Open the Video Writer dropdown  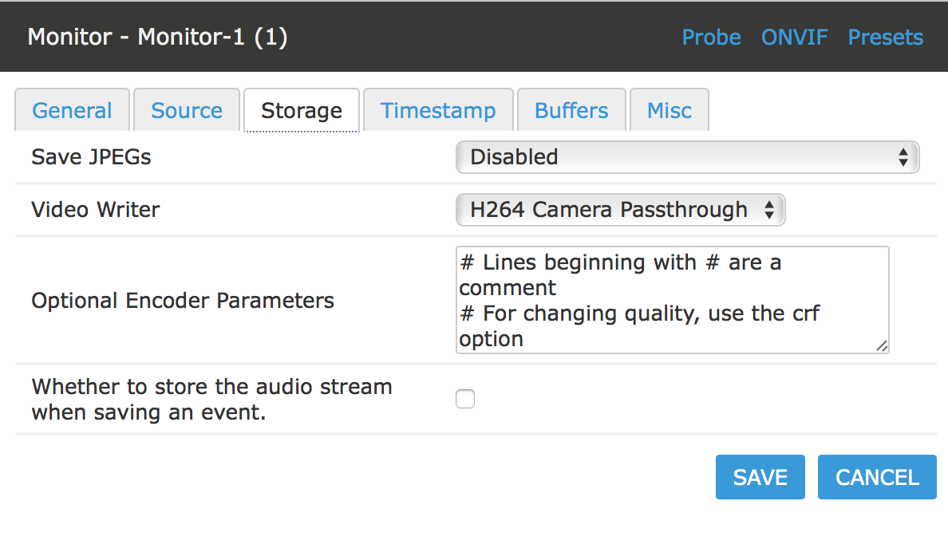coord(620,210)
